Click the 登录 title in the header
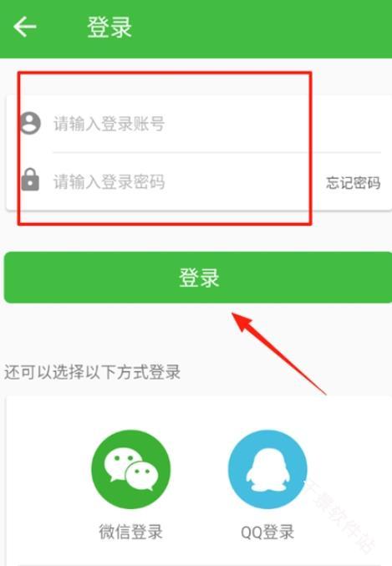Screen dimensions: 392x566 [x=109, y=27]
